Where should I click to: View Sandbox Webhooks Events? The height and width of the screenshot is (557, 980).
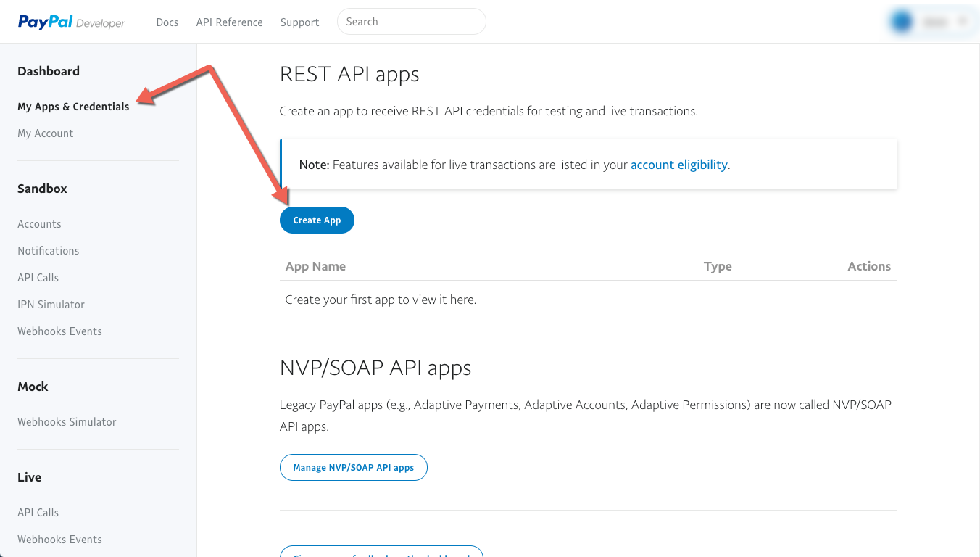click(59, 331)
